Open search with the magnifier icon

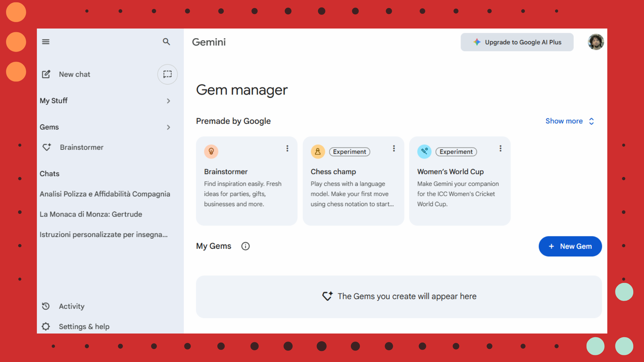pyautogui.click(x=166, y=42)
